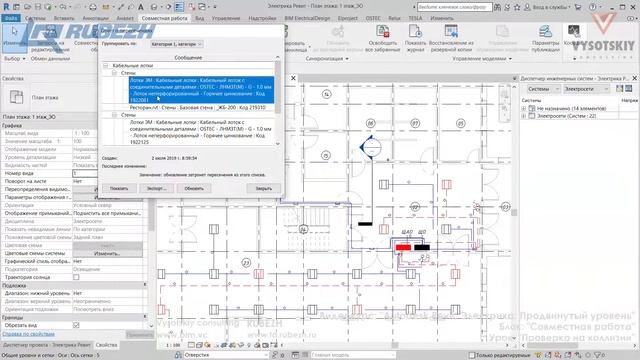Viewport: 640px width, 360px height.
Task: Open the Системы dropdown in System Browser
Action: tap(543, 89)
